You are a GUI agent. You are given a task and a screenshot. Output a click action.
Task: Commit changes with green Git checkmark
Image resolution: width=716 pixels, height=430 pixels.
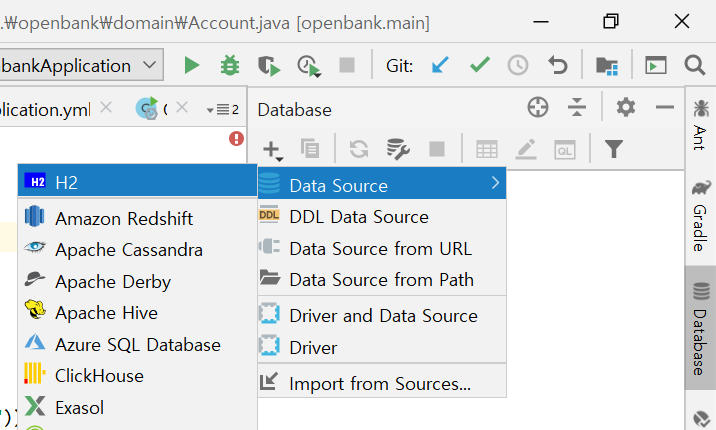pos(479,65)
